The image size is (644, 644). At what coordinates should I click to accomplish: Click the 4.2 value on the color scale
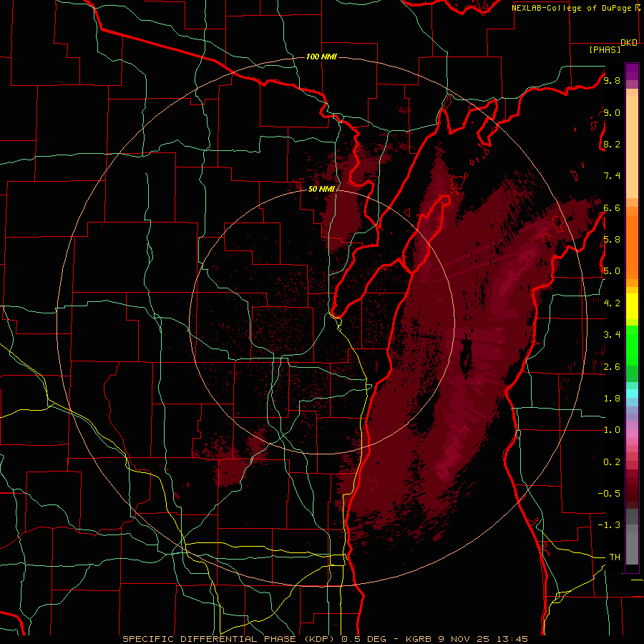(x=612, y=303)
